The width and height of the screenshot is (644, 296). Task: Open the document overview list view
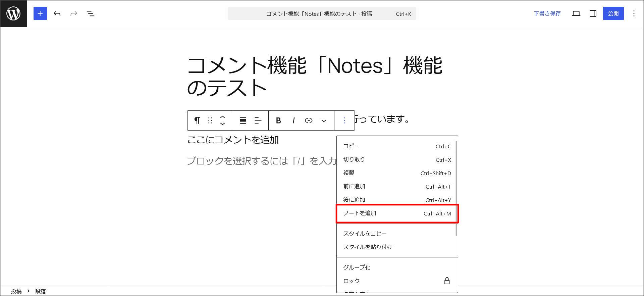[x=91, y=13]
